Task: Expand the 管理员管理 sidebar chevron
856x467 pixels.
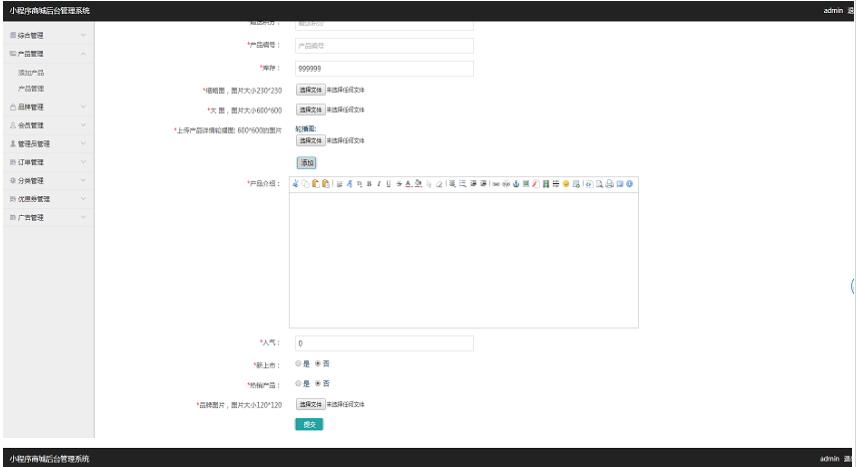Action: click(x=83, y=144)
